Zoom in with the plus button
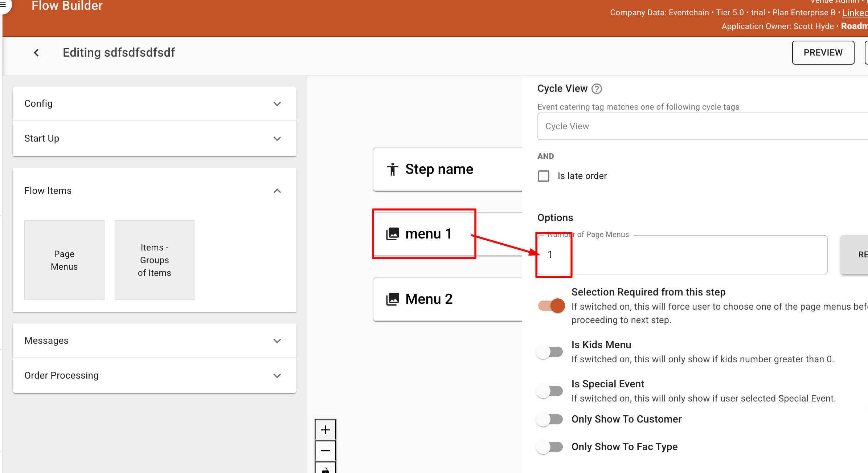The image size is (868, 473). 325,430
